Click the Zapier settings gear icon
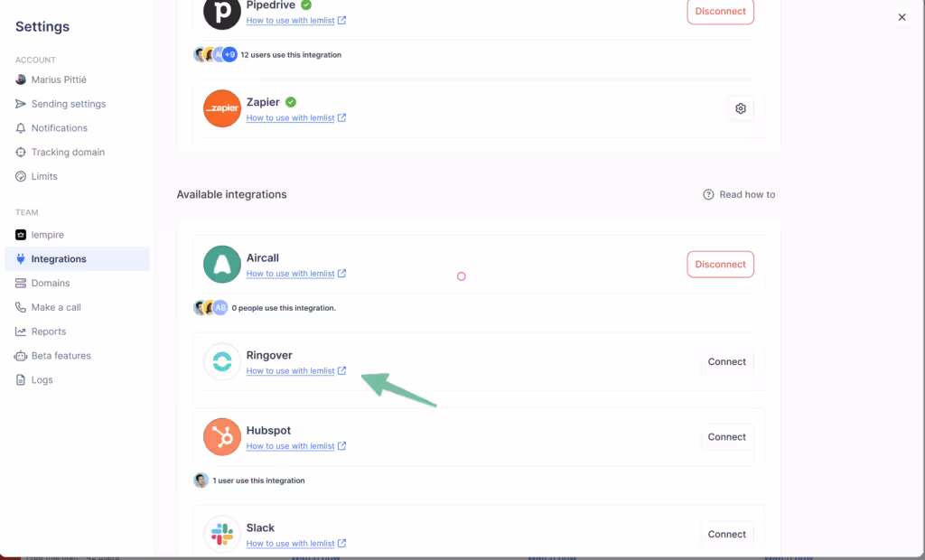The width and height of the screenshot is (925, 560). tap(741, 108)
